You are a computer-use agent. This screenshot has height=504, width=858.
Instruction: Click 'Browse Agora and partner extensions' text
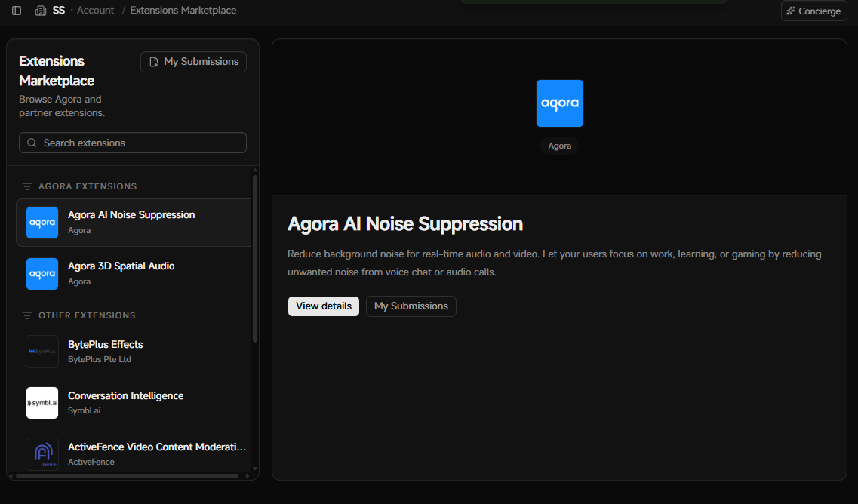pyautogui.click(x=62, y=106)
